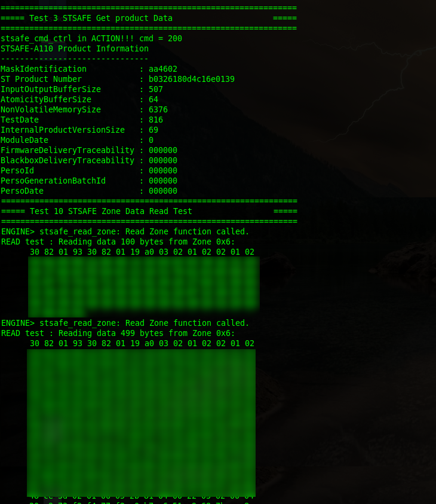The image size is (436, 504).
Task: Click the 'TestDate' label
Action: (20, 120)
